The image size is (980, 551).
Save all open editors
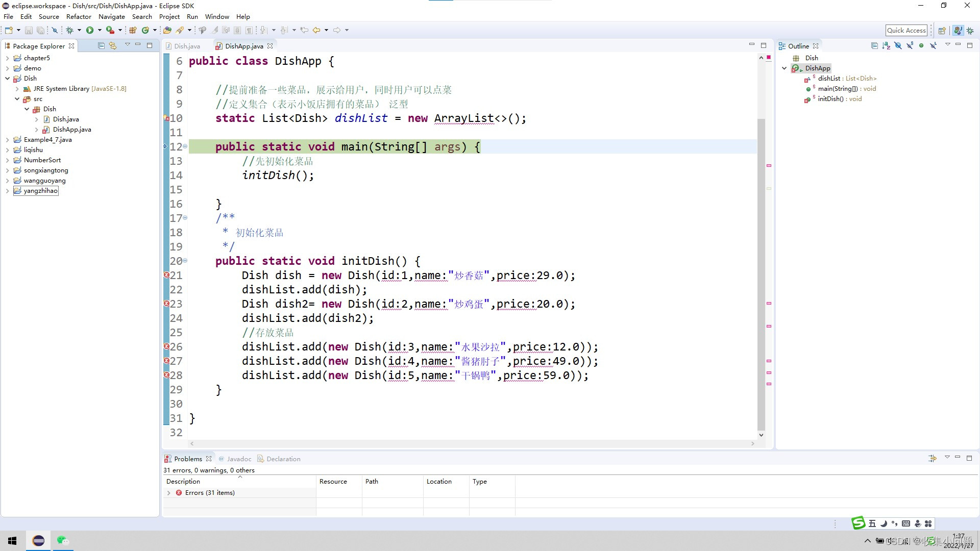[40, 30]
